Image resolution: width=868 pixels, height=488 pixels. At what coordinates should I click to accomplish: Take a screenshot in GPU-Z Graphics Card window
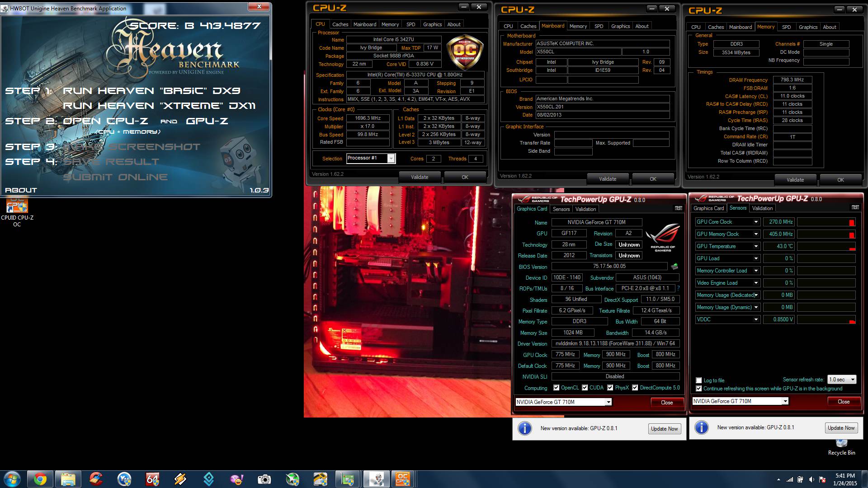pyautogui.click(x=679, y=208)
